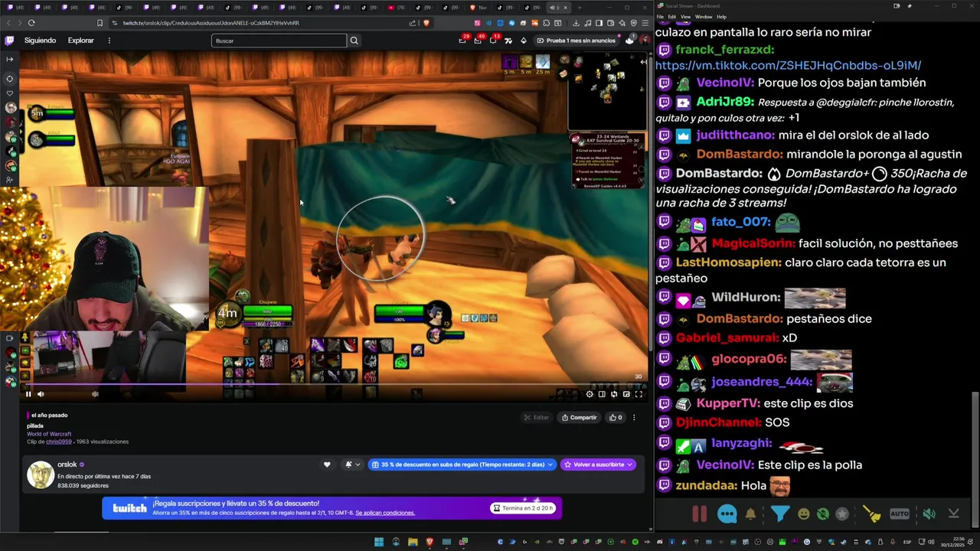
Task: Click the blue chat bubble icon
Action: coord(727,514)
